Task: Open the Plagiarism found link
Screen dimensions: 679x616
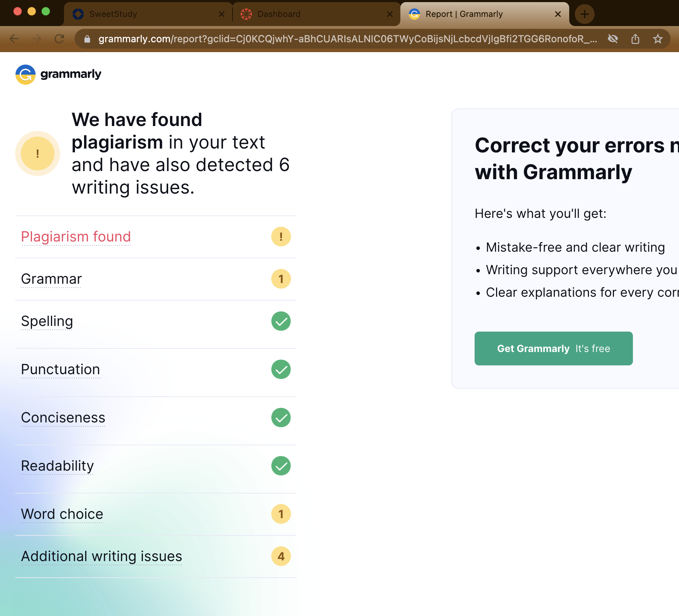Action: (x=76, y=237)
